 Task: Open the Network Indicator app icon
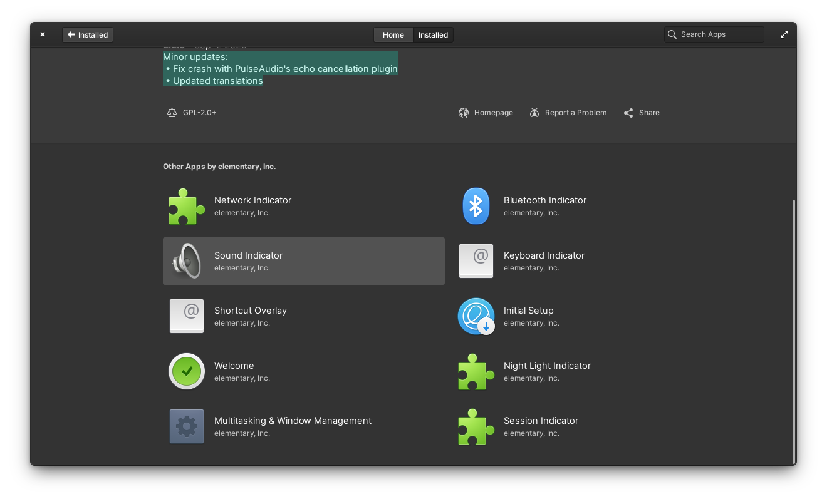click(186, 206)
